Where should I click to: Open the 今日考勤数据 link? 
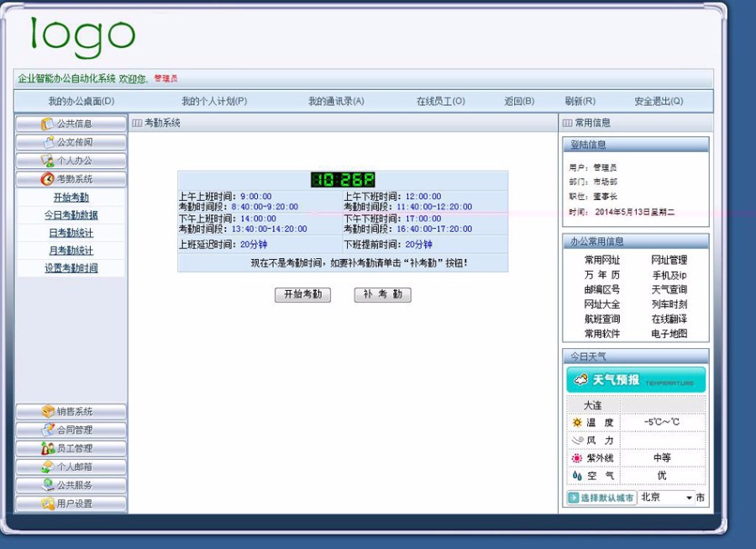71,215
